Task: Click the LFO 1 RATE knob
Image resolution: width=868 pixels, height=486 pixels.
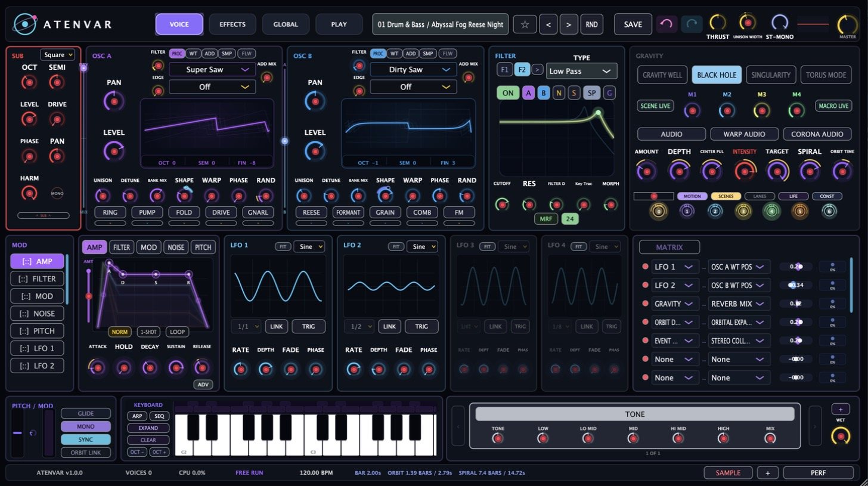Action: [241, 370]
